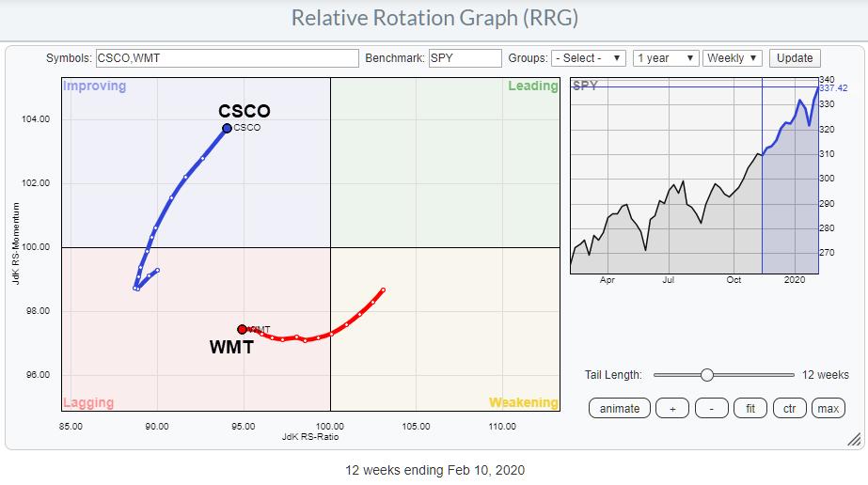Open the Weekly interval dropdown
The width and height of the screenshot is (868, 485).
733,58
